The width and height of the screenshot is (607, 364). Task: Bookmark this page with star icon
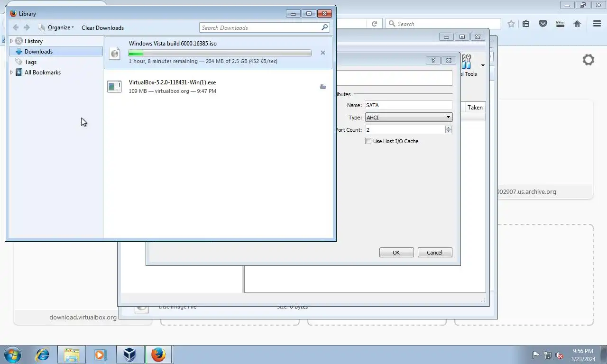(511, 24)
